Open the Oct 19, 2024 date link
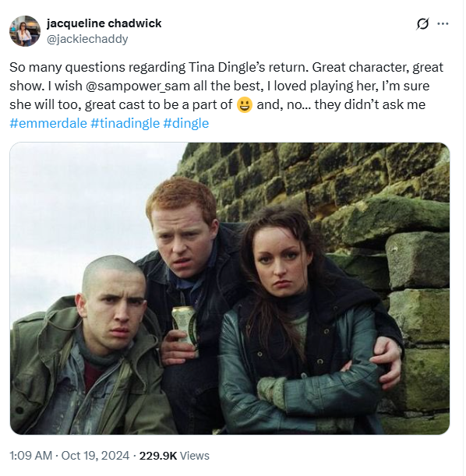Screen dimensions: 466x476 click(x=95, y=456)
